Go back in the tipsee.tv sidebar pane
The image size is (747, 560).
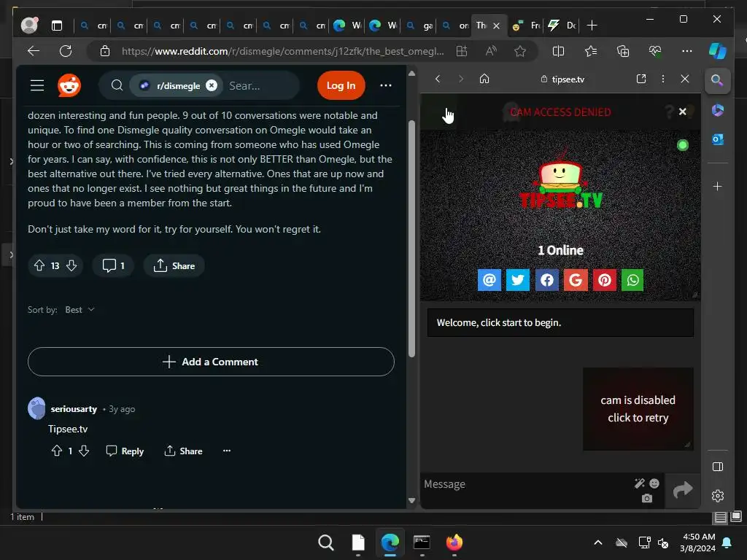pyautogui.click(x=438, y=79)
